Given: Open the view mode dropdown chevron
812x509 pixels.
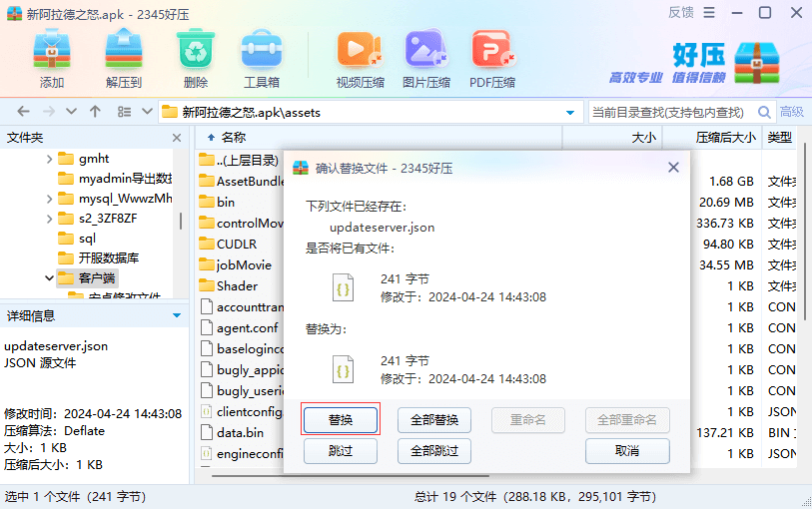Looking at the screenshot, I should pyautogui.click(x=147, y=112).
